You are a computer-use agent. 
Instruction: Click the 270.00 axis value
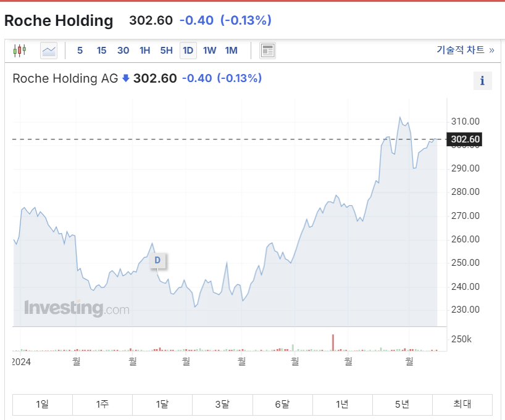tap(465, 216)
